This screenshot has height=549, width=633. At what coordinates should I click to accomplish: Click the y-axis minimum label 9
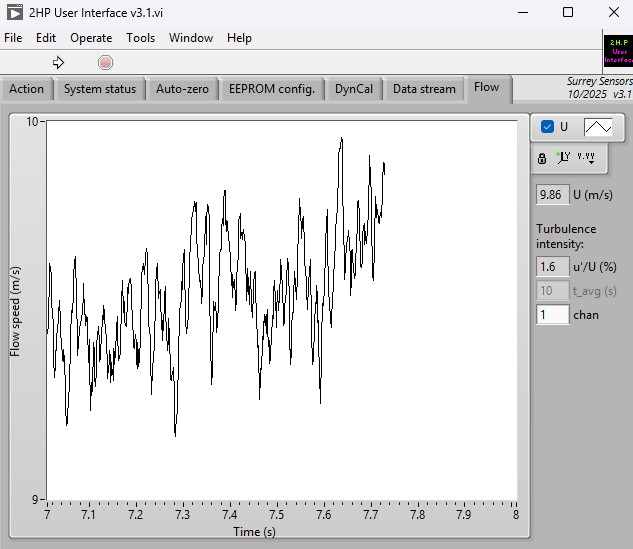click(x=36, y=500)
